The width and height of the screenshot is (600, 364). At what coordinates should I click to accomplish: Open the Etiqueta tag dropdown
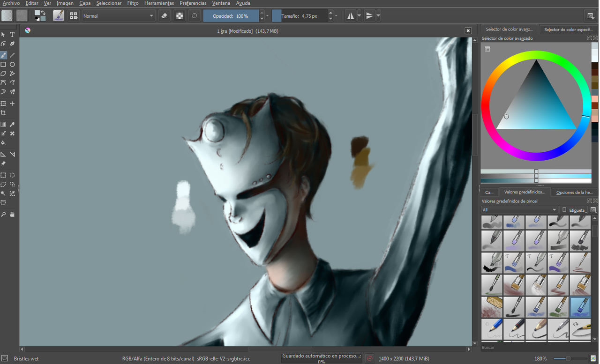574,210
